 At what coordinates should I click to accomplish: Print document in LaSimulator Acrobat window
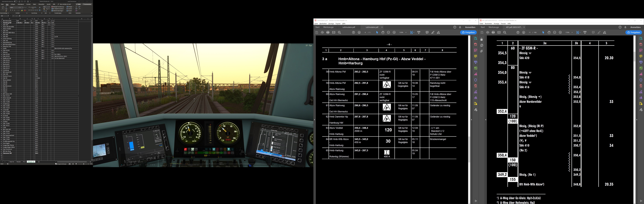[x=328, y=32]
